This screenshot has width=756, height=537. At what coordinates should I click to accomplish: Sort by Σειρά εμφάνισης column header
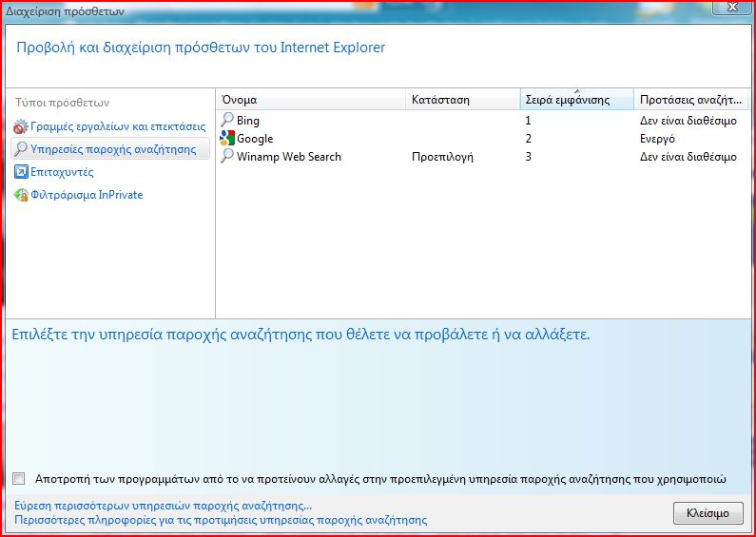pyautogui.click(x=576, y=100)
